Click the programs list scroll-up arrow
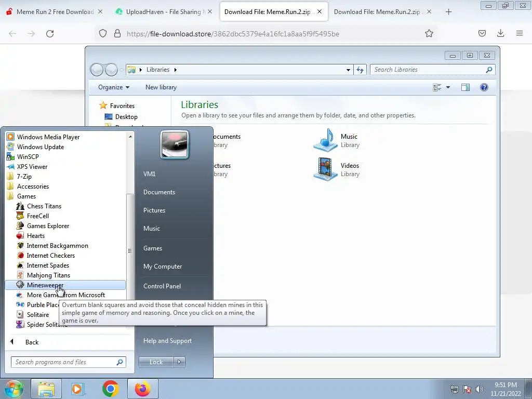 click(x=130, y=137)
